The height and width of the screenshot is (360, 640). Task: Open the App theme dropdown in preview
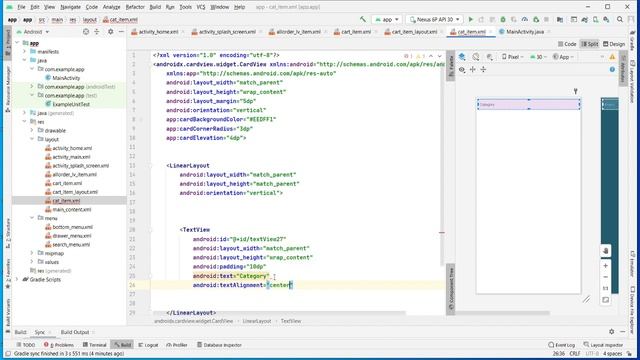pos(563,57)
